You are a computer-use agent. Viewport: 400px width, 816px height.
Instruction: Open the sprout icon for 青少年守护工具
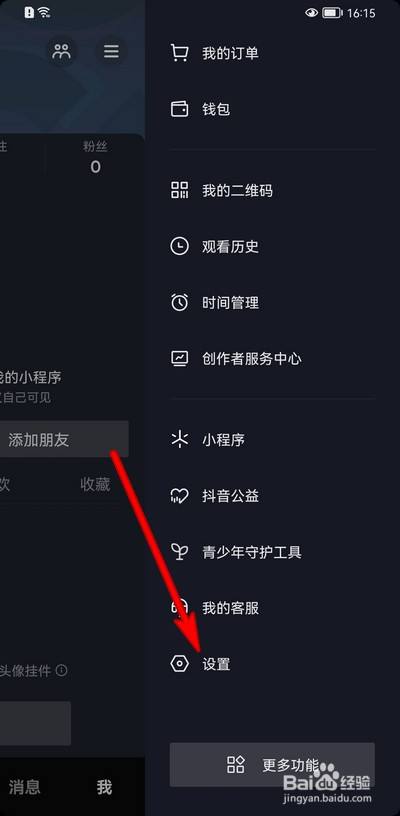[x=179, y=552]
